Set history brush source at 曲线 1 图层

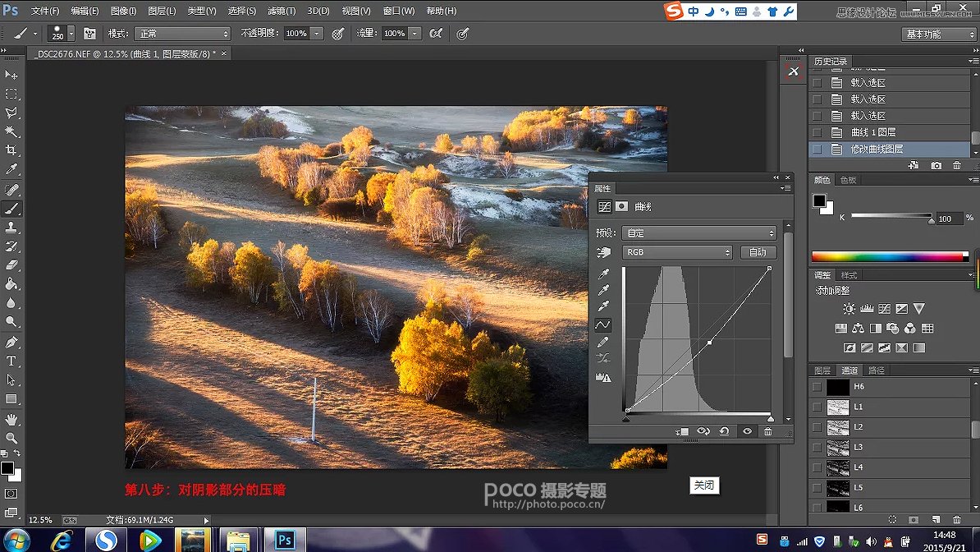(817, 132)
